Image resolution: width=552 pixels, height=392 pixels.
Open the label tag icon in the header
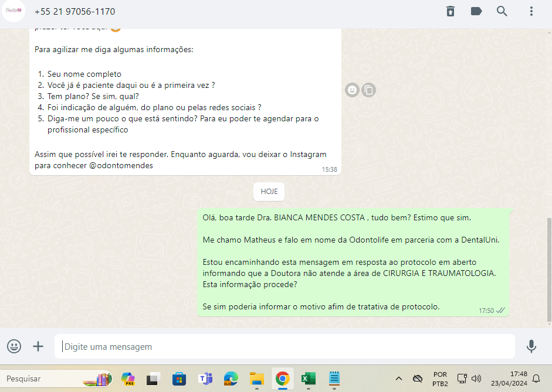pos(476,11)
